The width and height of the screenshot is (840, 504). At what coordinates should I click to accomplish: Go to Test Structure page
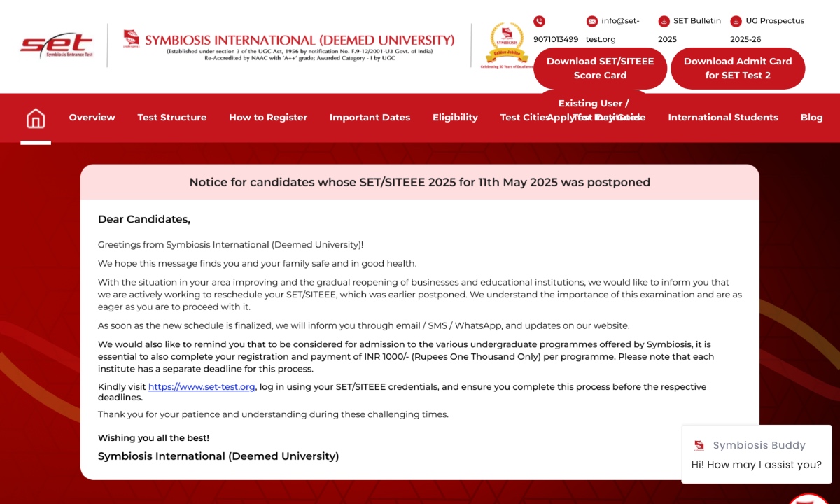[x=172, y=118]
